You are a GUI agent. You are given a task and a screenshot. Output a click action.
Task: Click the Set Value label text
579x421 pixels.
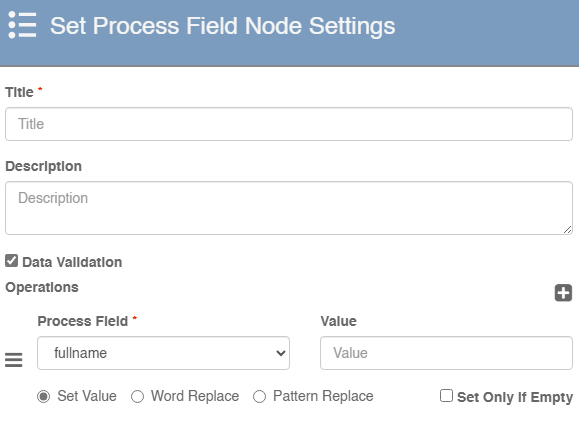click(87, 396)
